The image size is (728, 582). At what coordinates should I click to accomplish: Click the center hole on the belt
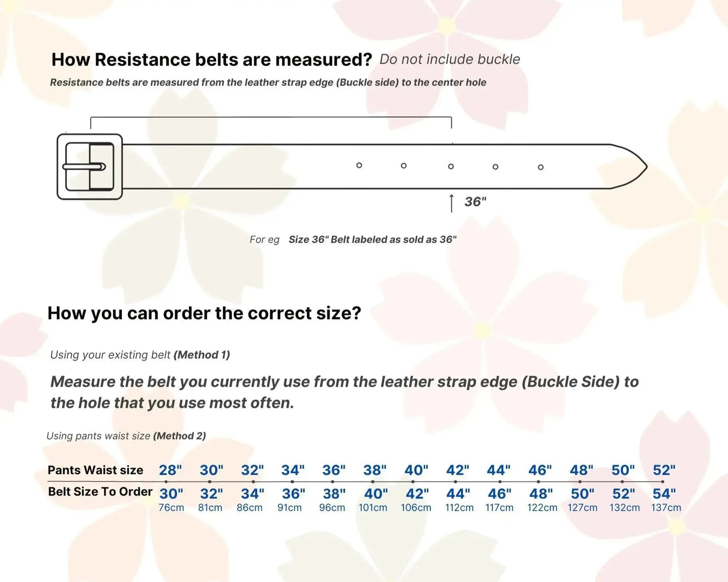[x=451, y=166]
